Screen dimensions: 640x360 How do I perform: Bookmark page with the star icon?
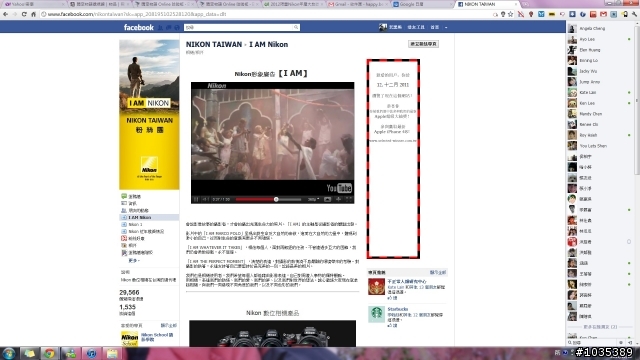pos(511,14)
